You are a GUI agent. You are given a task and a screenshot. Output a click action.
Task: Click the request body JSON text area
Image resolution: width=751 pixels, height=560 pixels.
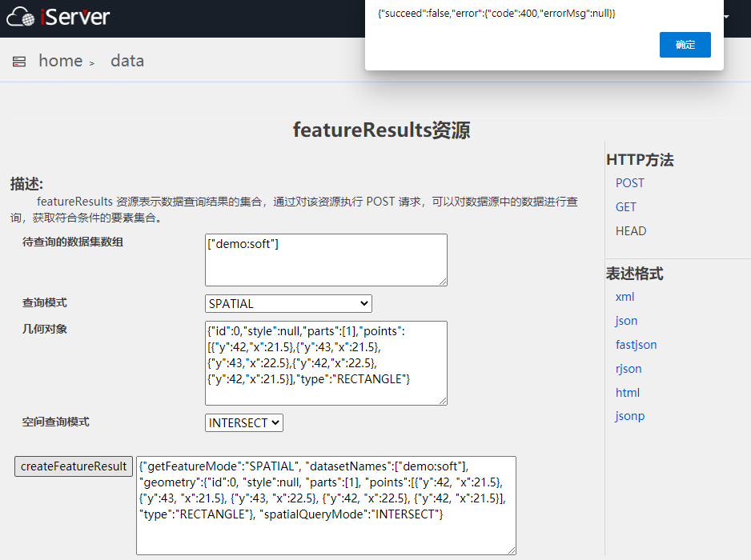pyautogui.click(x=326, y=506)
